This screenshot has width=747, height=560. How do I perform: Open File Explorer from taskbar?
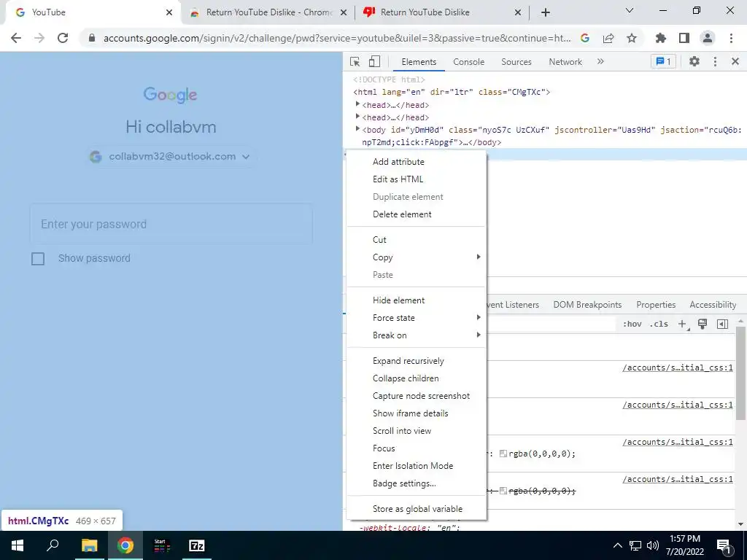89,545
